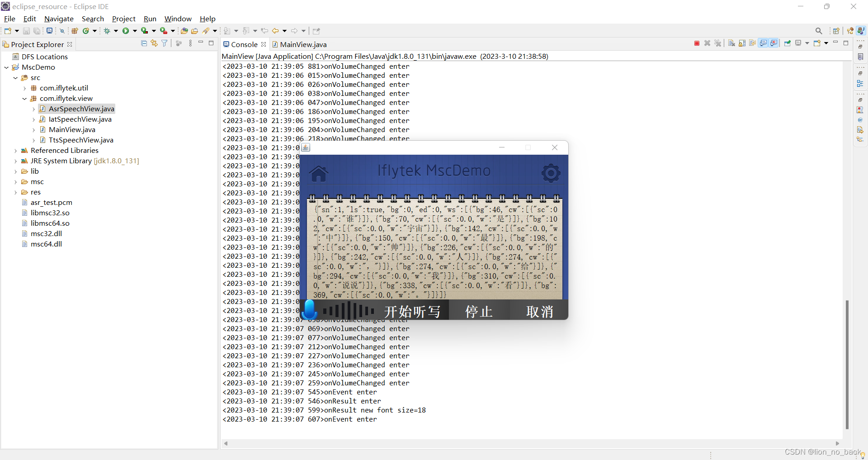Toggle Word Wrap in the Console toolbar
Viewport: 868px width, 460px height.
click(x=752, y=43)
